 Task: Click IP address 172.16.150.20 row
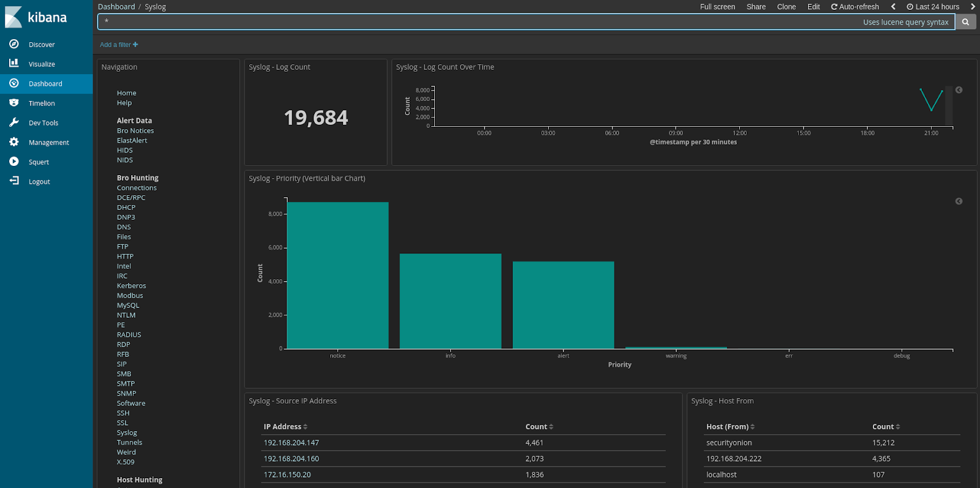pyautogui.click(x=464, y=475)
